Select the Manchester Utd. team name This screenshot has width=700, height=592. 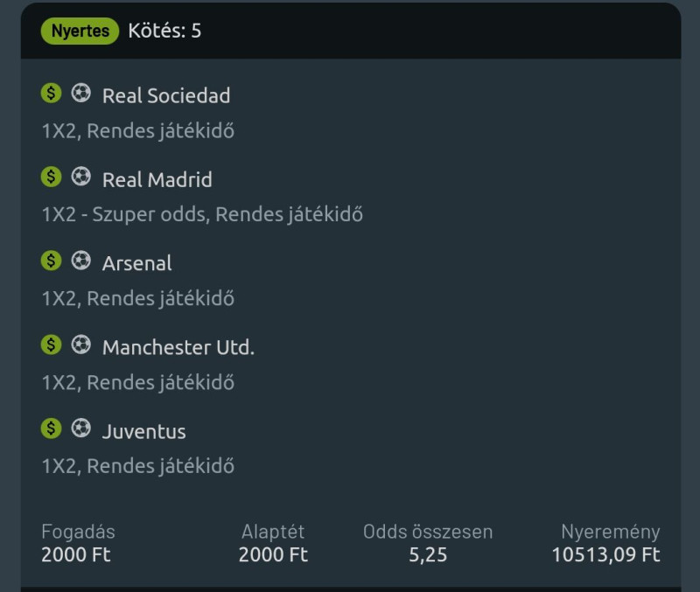(x=178, y=347)
